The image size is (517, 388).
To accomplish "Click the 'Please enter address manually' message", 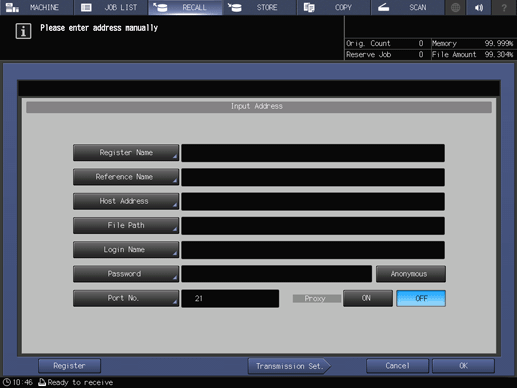I will [x=99, y=28].
